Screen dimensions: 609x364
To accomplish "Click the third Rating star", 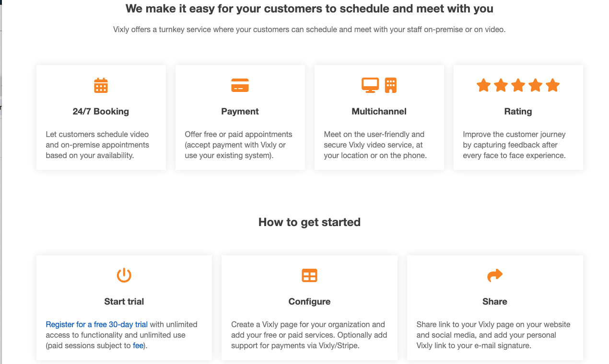I will (x=518, y=85).
